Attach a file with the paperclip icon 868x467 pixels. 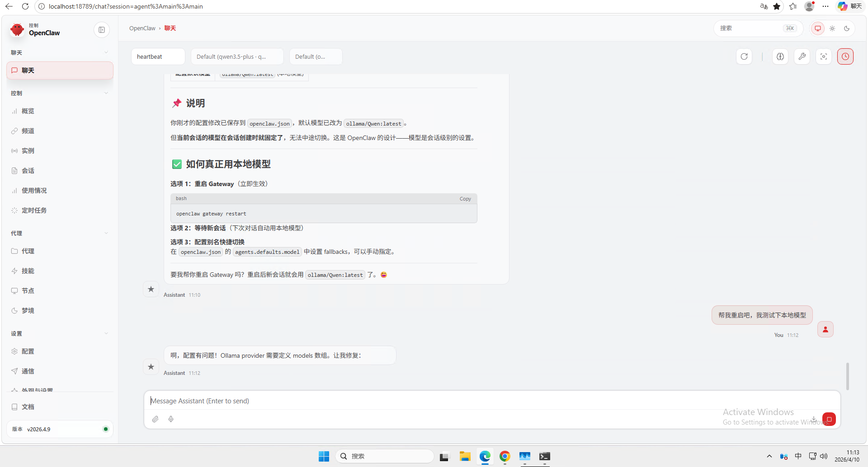coord(155,419)
